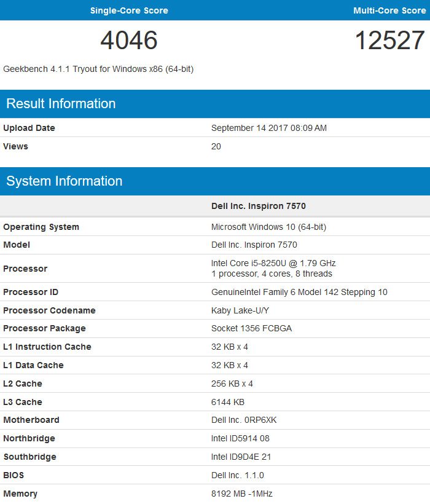Click the Intel Core i5-8250U processor text
Image resolution: width=430 pixels, height=504 pixels.
tap(273, 263)
